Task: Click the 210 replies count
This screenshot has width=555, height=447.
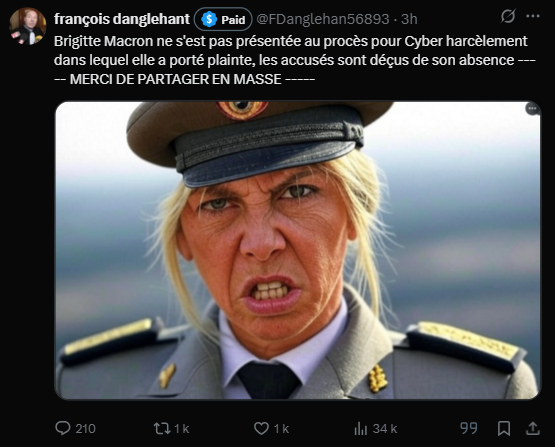Action: pyautogui.click(x=85, y=429)
